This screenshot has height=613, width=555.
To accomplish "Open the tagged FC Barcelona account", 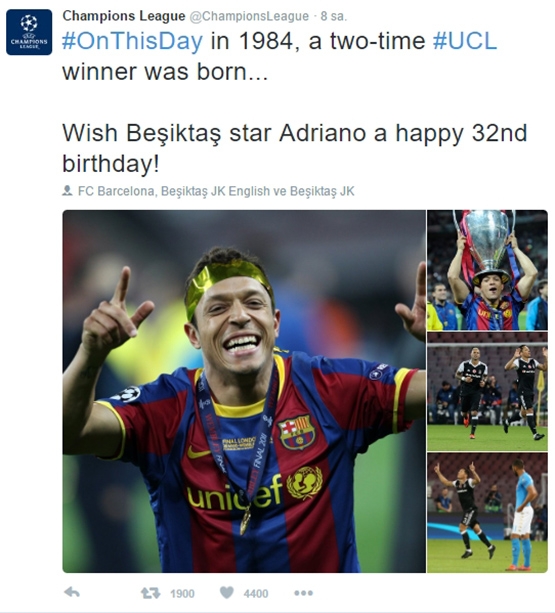I will (x=116, y=191).
